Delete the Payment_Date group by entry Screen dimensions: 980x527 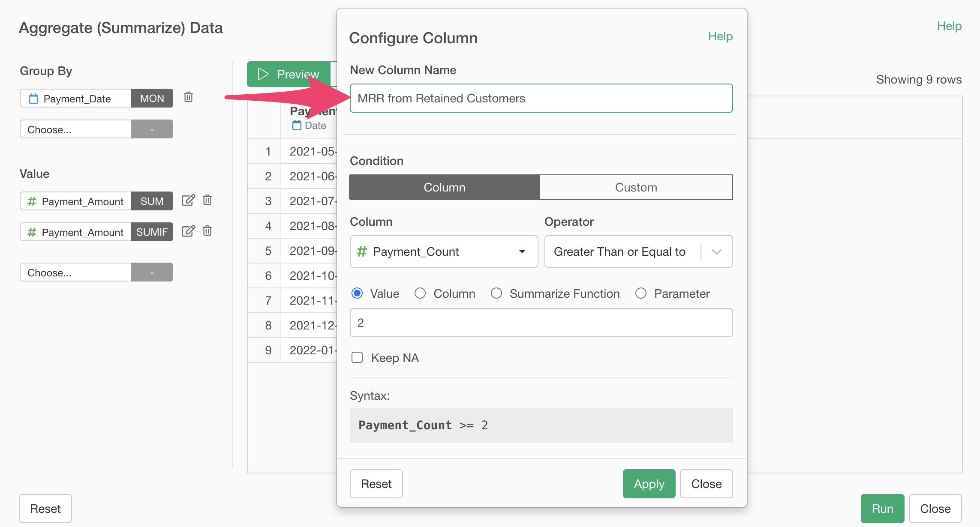188,97
